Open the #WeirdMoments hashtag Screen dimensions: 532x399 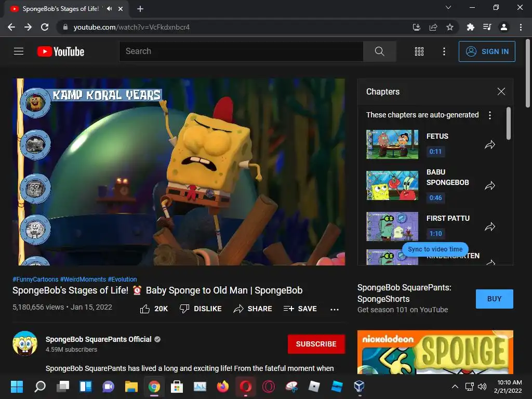[83, 279]
